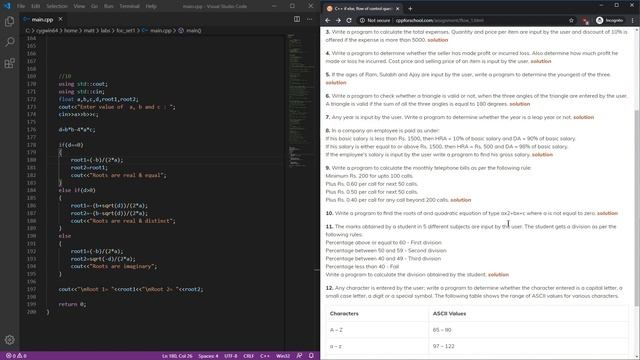Viewport: 640px width, 360px height.
Task: Open the Edit menu in VS Code
Action: [36, 6]
